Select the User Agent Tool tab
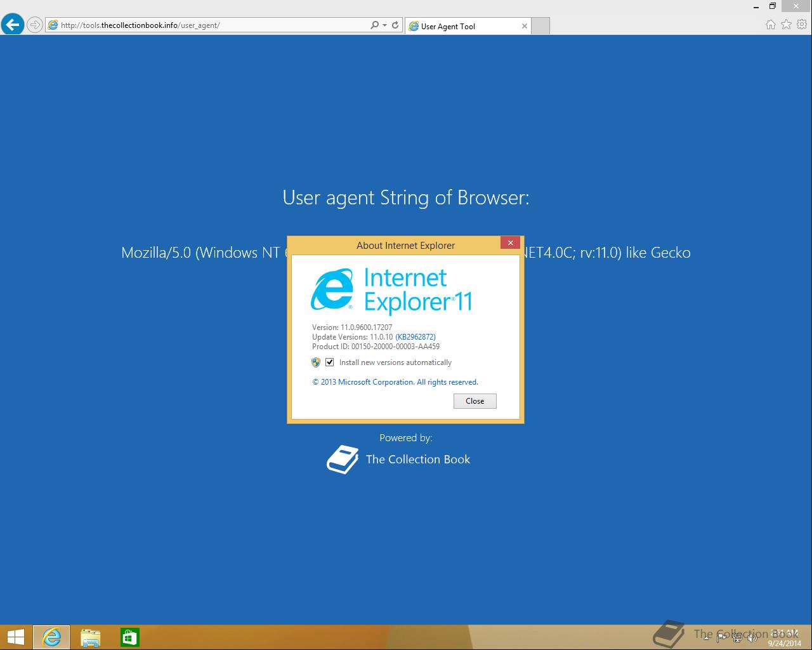Image resolution: width=812 pixels, height=650 pixels. pyautogui.click(x=467, y=26)
